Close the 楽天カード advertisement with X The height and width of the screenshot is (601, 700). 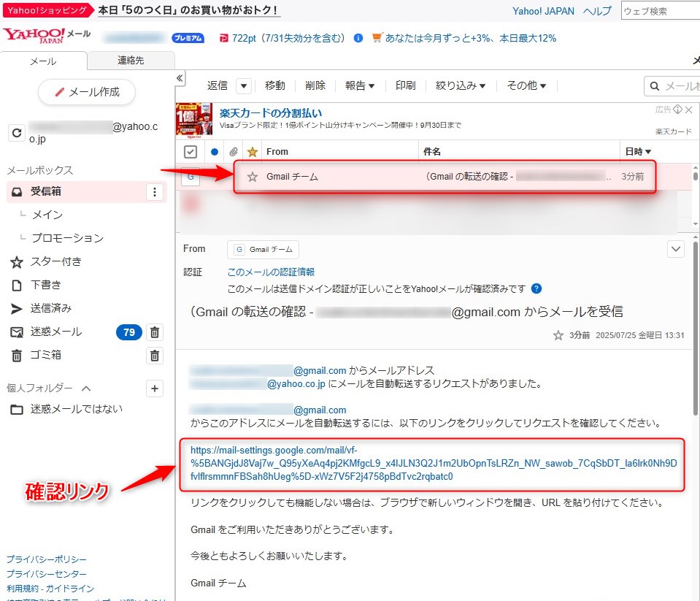click(689, 110)
